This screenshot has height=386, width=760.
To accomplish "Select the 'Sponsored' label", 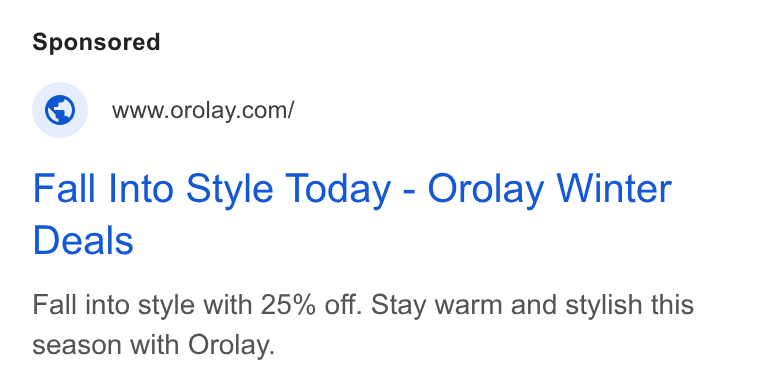I will (x=96, y=42).
